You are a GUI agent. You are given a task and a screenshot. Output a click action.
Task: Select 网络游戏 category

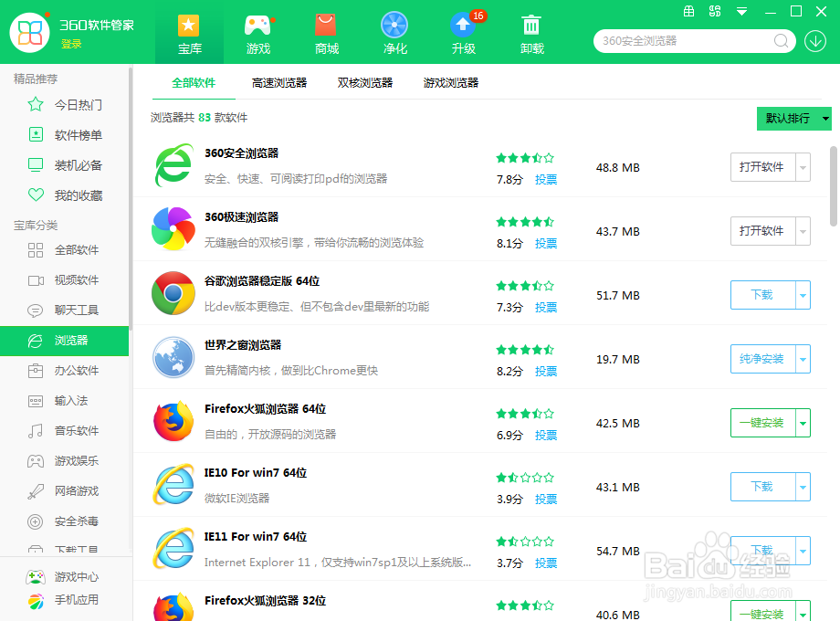(x=64, y=490)
